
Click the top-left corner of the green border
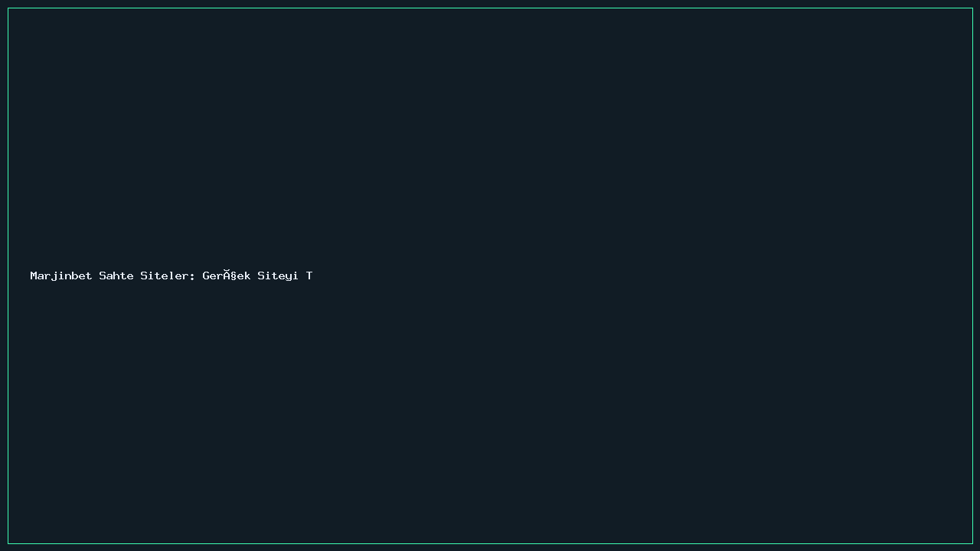click(8, 8)
